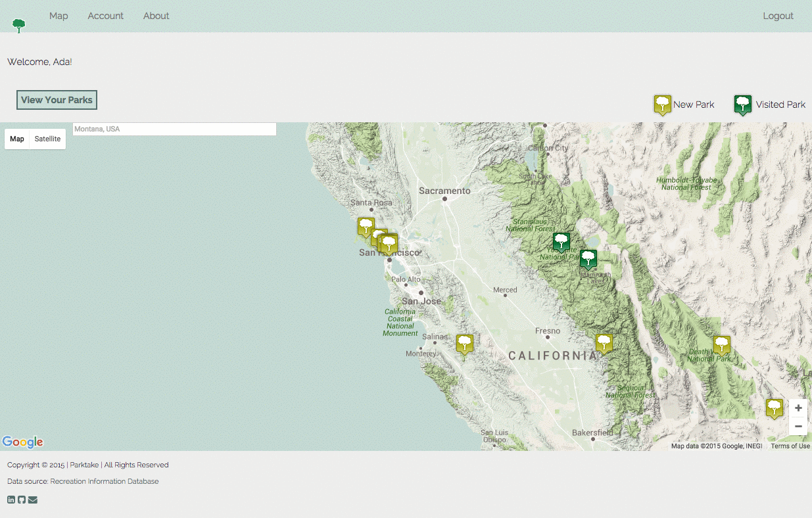This screenshot has height=518, width=812.
Task: Click the San Luis Obispo map label
Action: 494,436
